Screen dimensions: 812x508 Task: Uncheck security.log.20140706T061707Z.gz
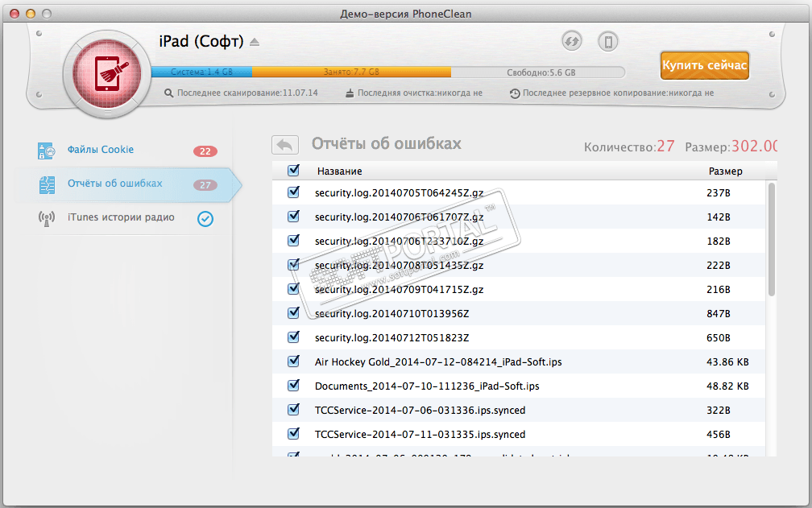293,216
